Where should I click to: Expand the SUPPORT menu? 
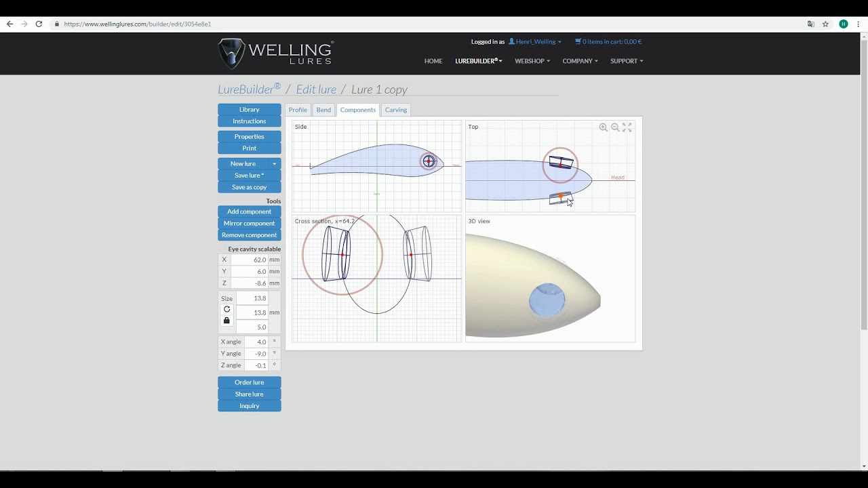[x=627, y=61]
